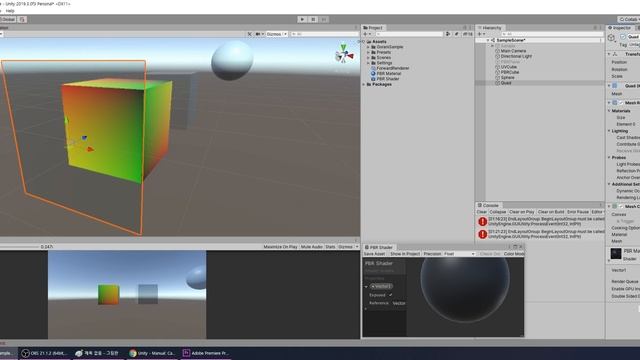Expand the Scenes folder in Project

coord(368,58)
